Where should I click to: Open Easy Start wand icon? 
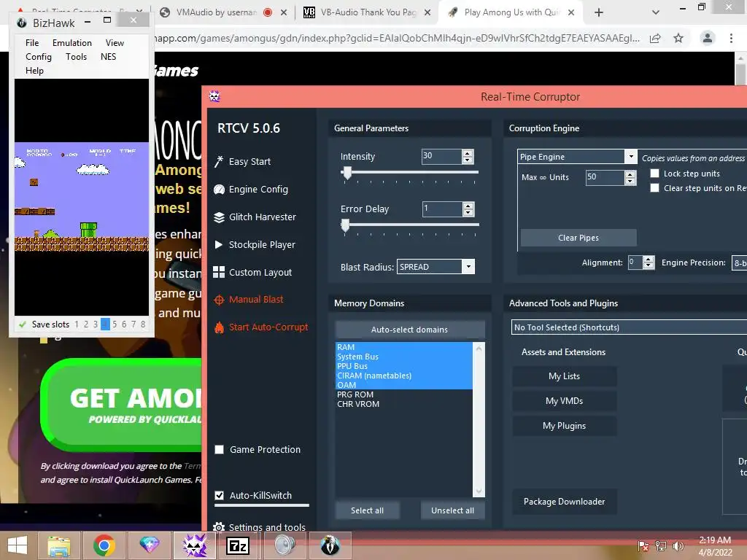(219, 162)
